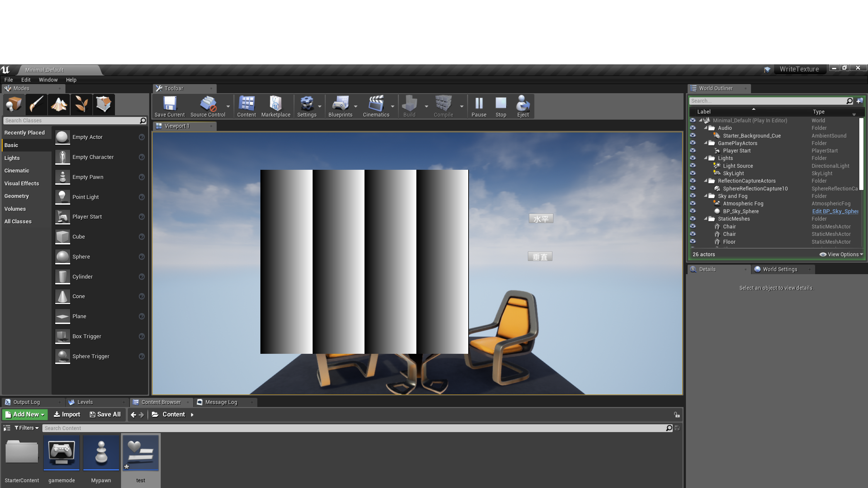This screenshot has height=488, width=868.
Task: Select the Landscape mode icon
Action: (59, 104)
